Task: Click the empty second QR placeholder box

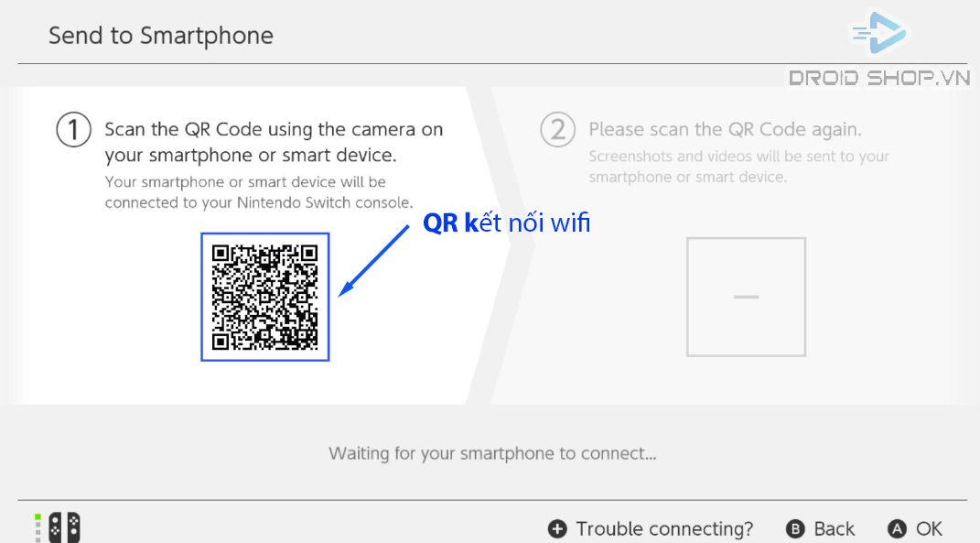Action: tap(747, 298)
